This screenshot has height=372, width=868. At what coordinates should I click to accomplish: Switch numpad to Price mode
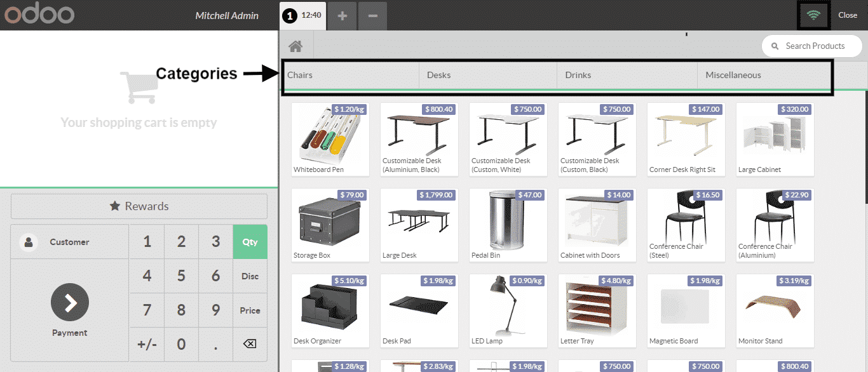click(250, 310)
